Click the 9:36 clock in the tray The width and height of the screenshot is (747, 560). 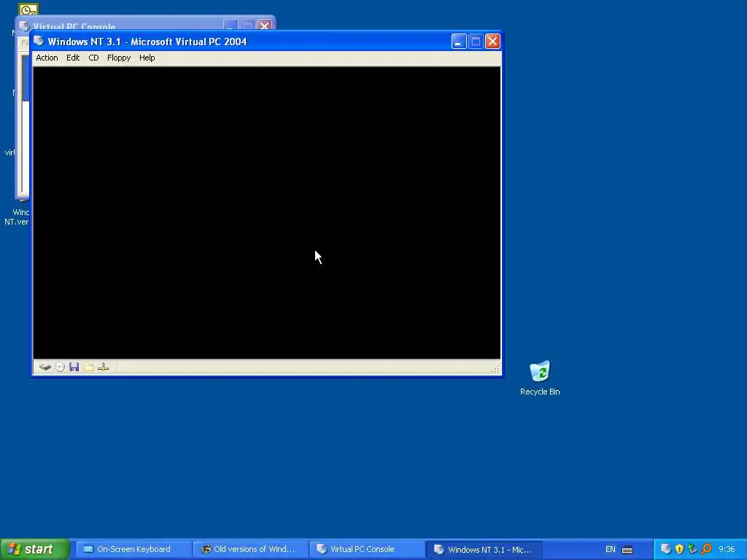pyautogui.click(x=727, y=549)
